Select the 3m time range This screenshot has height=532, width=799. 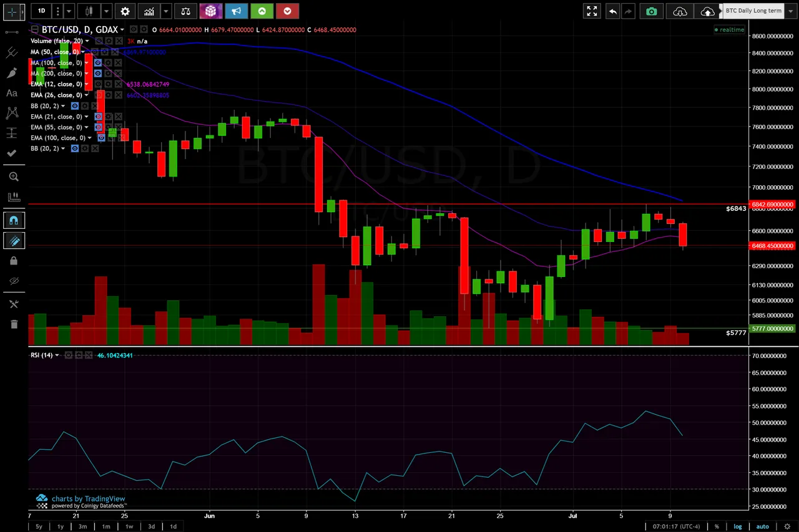(82, 526)
